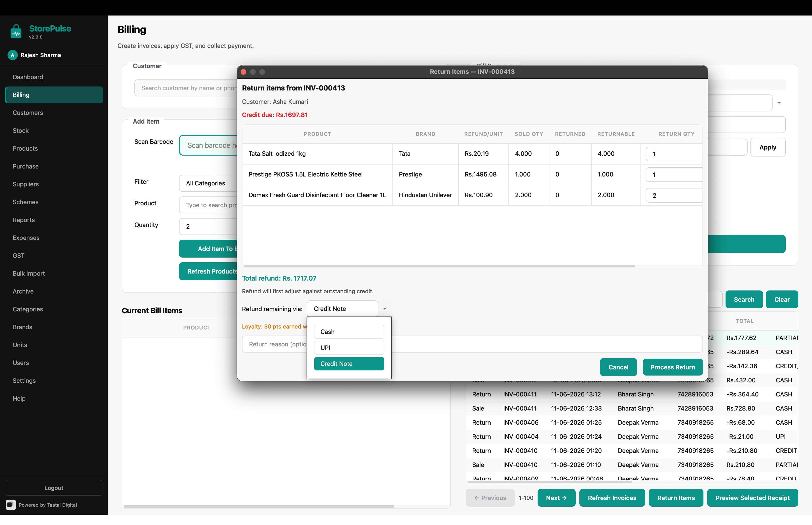Click Process Return button
The image size is (812, 525).
click(x=672, y=367)
